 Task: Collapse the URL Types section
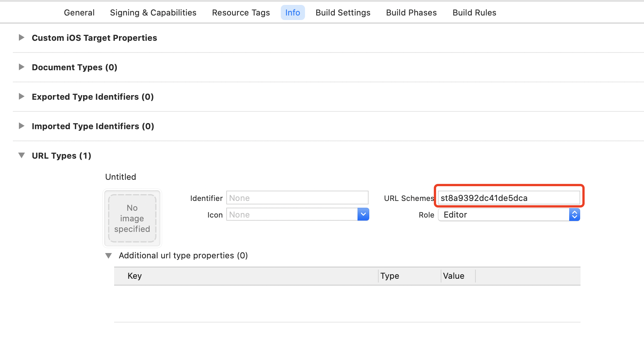[x=22, y=156]
